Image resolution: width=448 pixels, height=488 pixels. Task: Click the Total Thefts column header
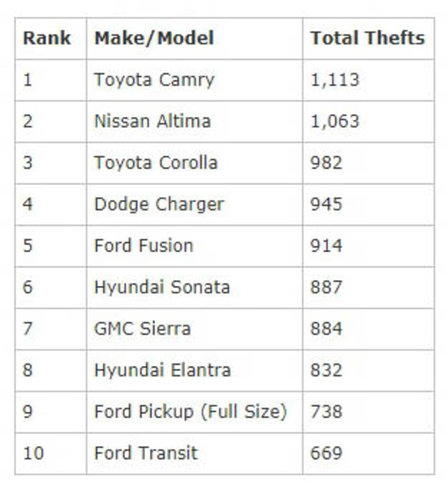pyautogui.click(x=368, y=38)
